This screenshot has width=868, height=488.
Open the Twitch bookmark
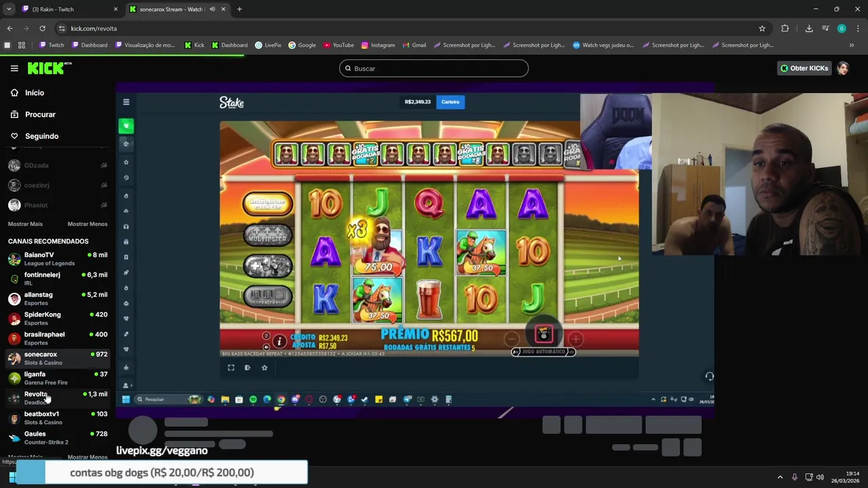[52, 45]
